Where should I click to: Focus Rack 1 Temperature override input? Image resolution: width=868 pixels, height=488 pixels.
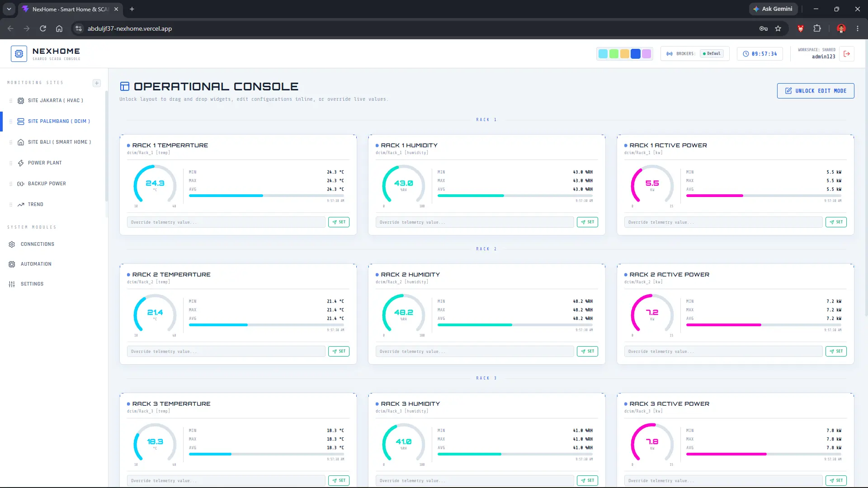pos(226,222)
